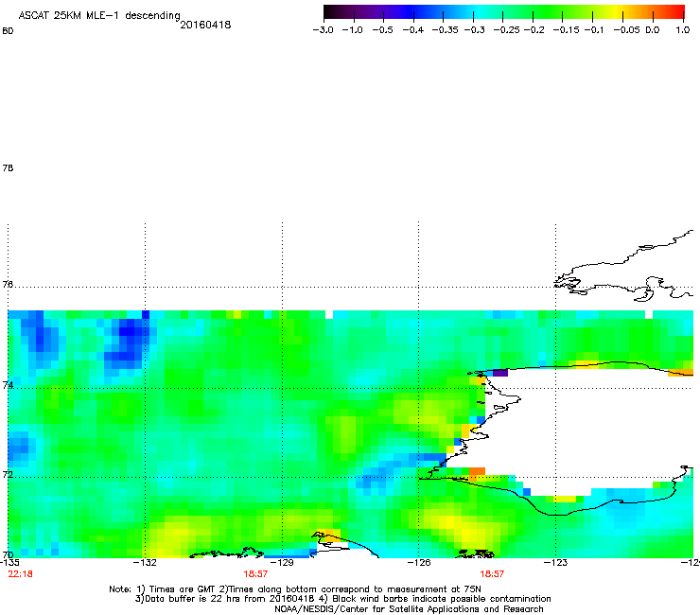Pick the cyan section of the color bar
Screen dimensions: 700x615
coord(476,12)
